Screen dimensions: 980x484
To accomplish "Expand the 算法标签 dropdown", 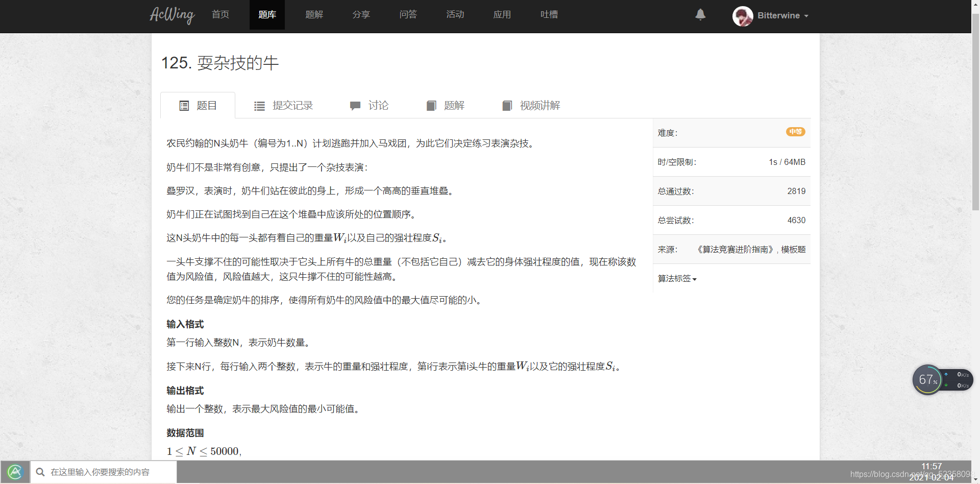I will click(x=677, y=278).
